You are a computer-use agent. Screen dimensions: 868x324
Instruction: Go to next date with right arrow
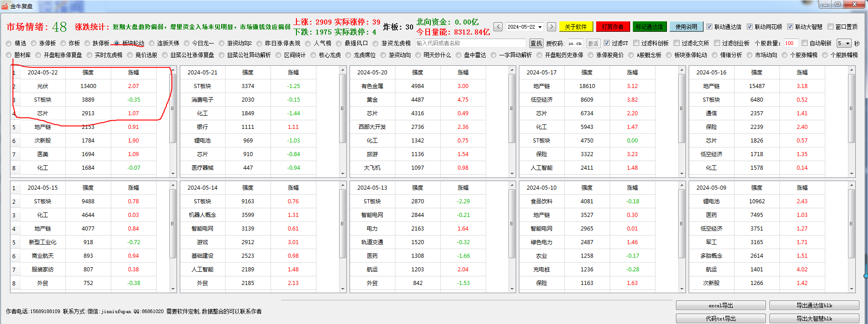coord(552,27)
